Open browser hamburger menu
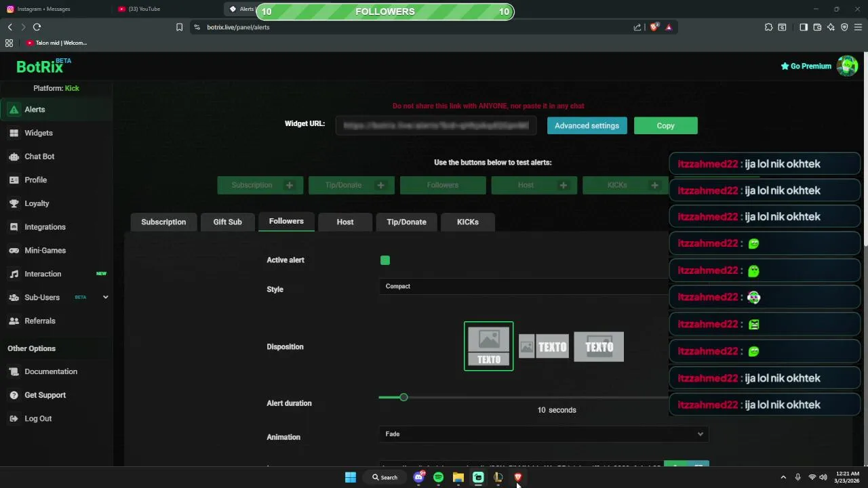868x488 pixels. pyautogui.click(x=859, y=27)
